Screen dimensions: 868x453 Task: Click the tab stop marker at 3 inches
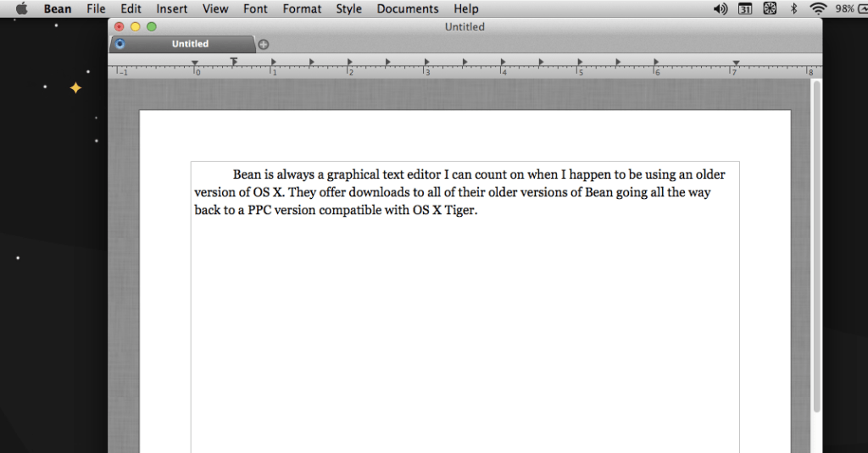[x=426, y=62]
